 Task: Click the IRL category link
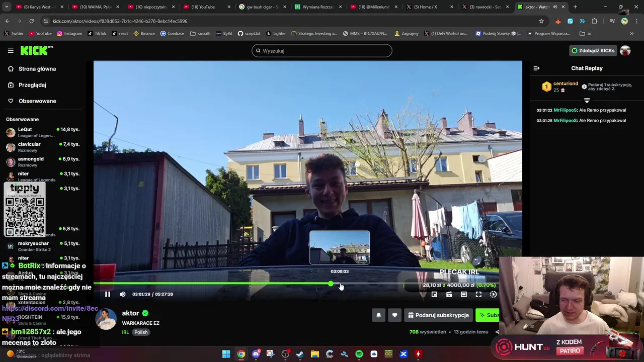click(125, 332)
